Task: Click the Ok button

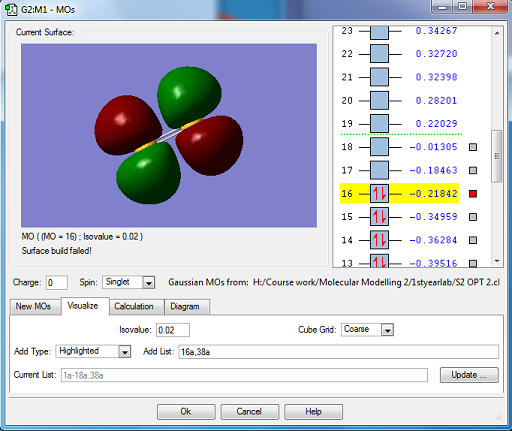Action: 186,412
